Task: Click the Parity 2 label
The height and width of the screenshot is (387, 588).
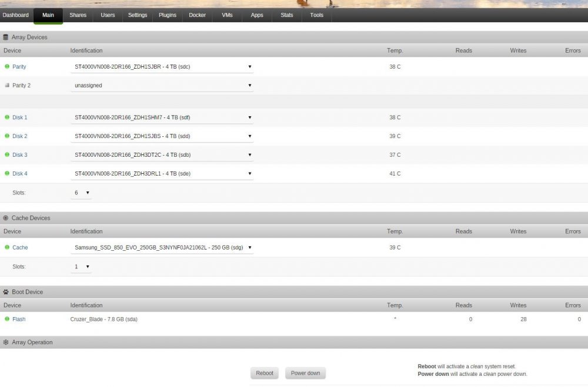Action: pyautogui.click(x=21, y=85)
